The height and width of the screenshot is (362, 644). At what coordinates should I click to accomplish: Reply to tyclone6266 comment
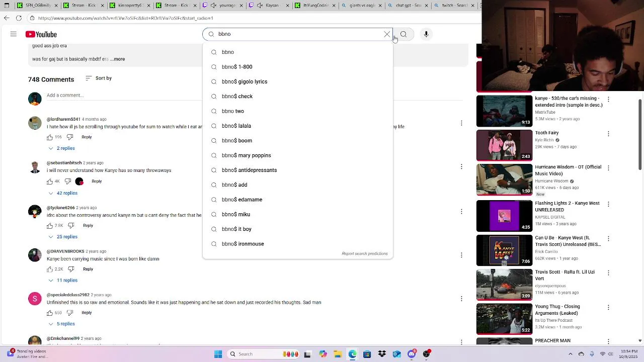[88, 225]
